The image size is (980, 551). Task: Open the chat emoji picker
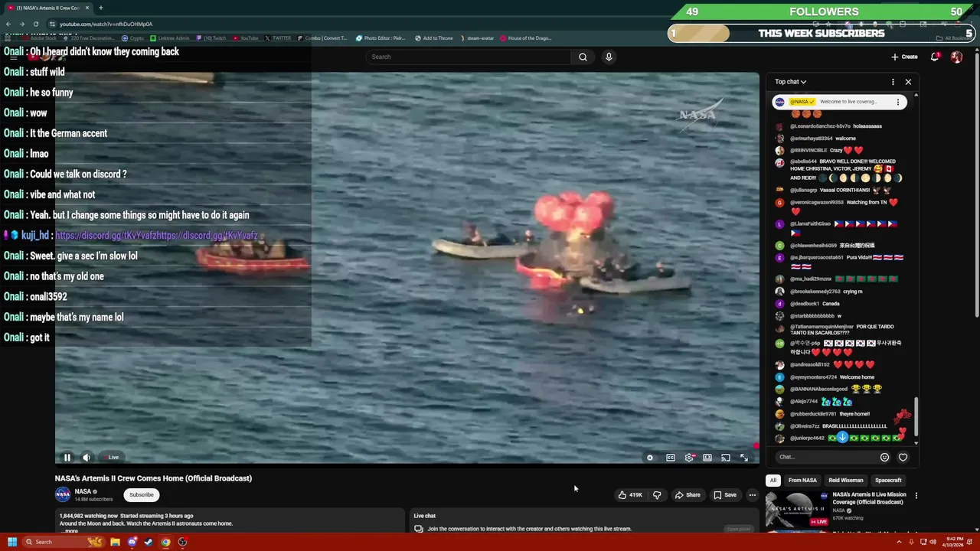coord(884,457)
